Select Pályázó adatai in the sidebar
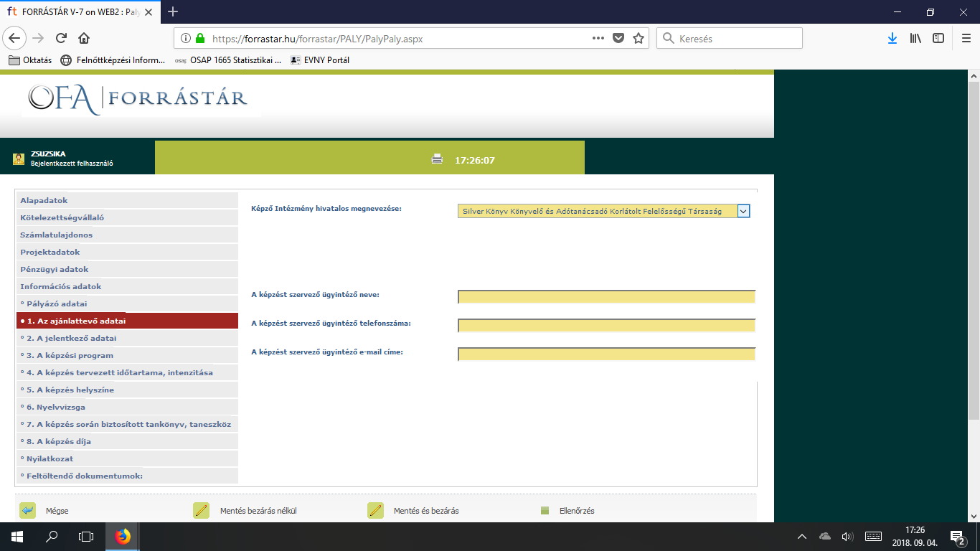 click(127, 303)
